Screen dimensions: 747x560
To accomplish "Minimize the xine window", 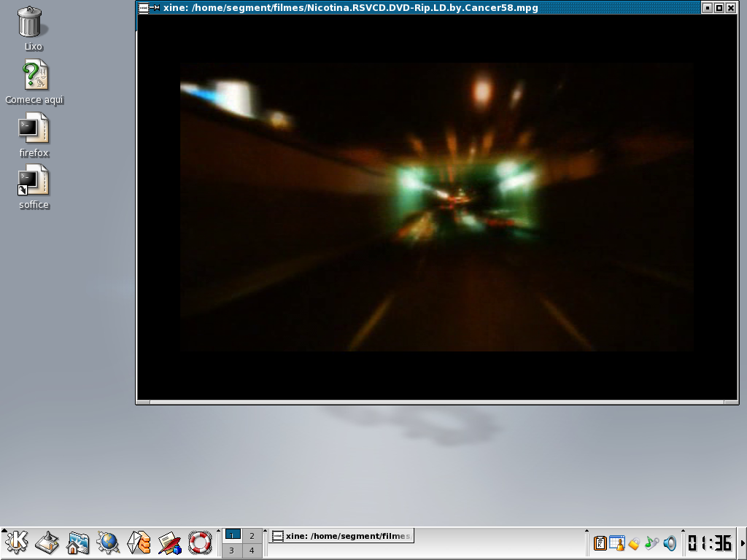I will pos(708,7).
